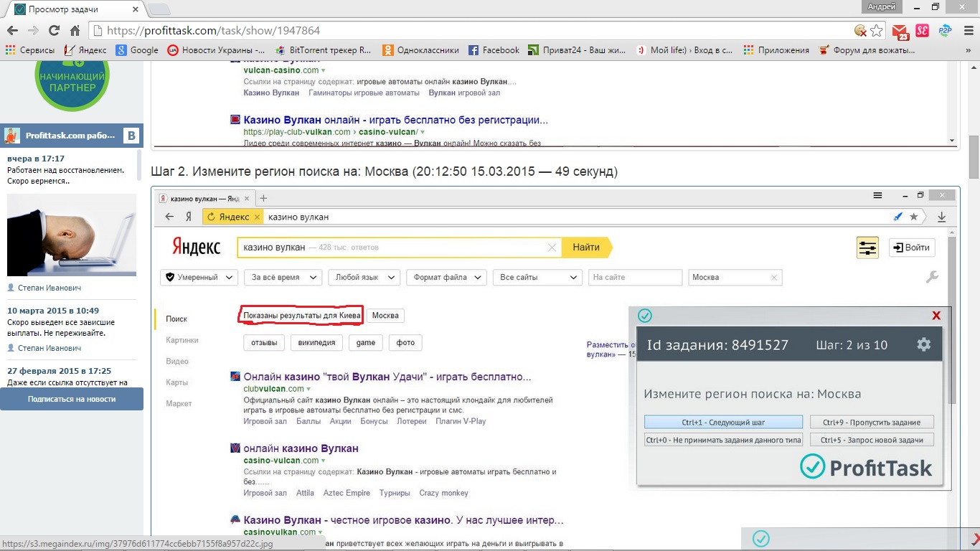Go back using Chrome's back arrow
Viewport: 980px width, 551px height.
point(12,31)
